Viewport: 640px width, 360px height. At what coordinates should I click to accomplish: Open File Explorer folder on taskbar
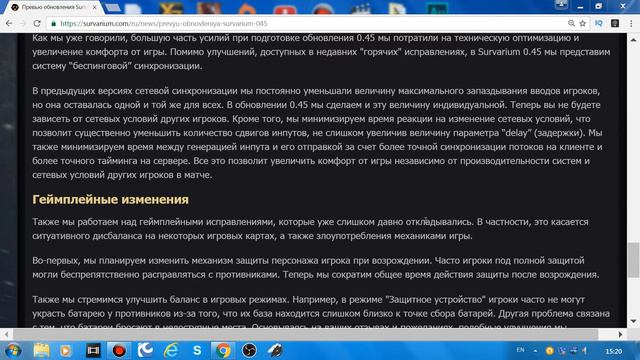click(x=41, y=350)
